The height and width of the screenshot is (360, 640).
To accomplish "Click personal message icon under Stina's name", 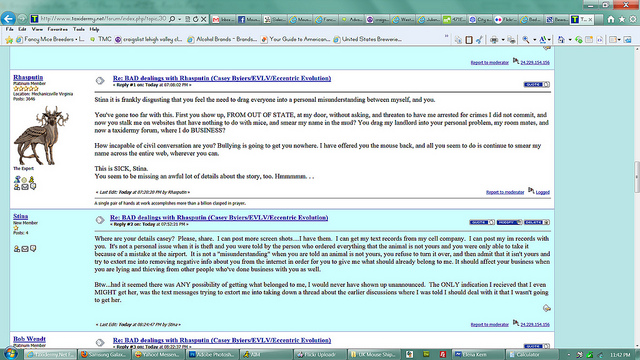I will [x=33, y=249].
